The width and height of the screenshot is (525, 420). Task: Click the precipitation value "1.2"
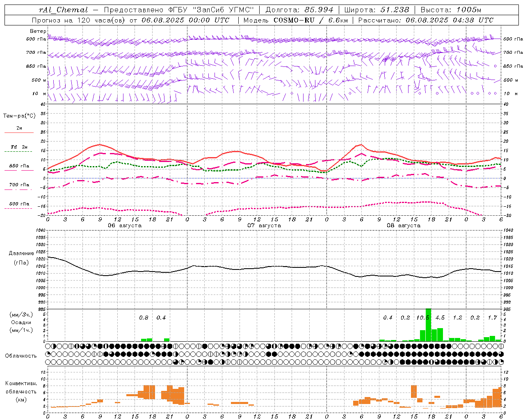[x=457, y=318]
